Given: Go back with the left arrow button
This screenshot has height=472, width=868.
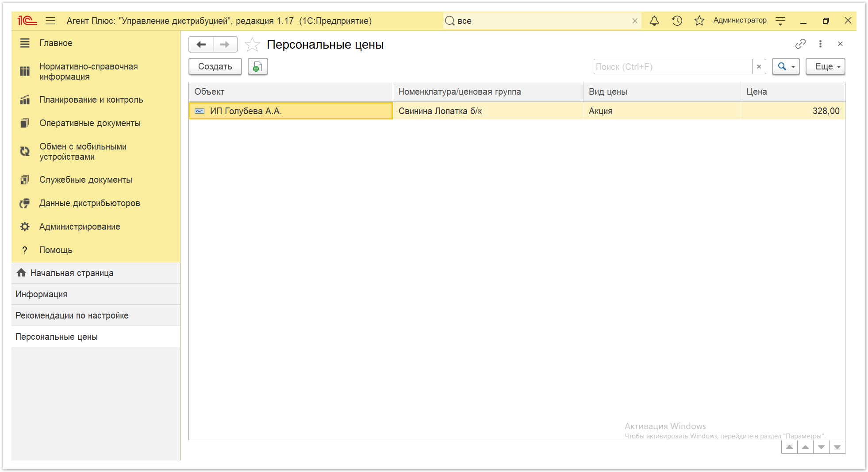Looking at the screenshot, I should click(201, 44).
